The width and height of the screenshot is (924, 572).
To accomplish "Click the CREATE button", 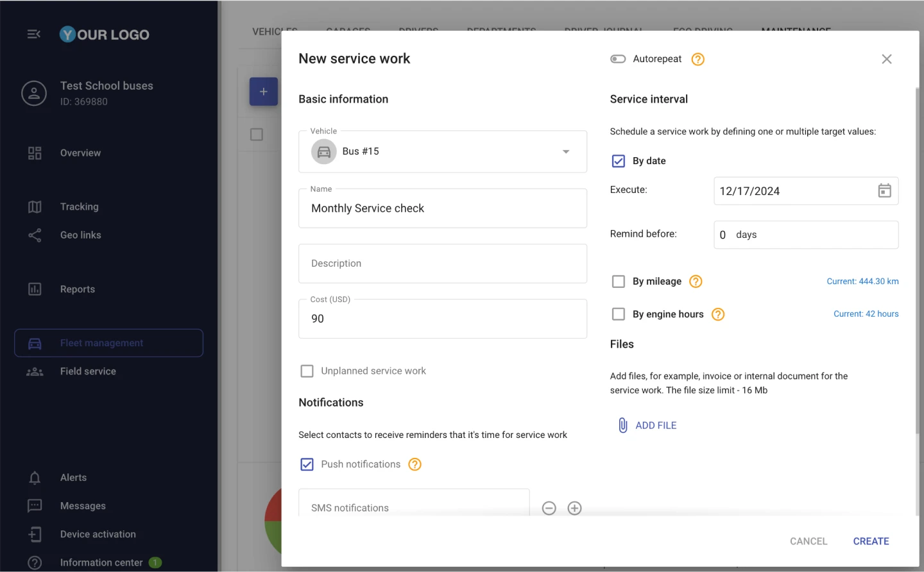I will (x=871, y=541).
